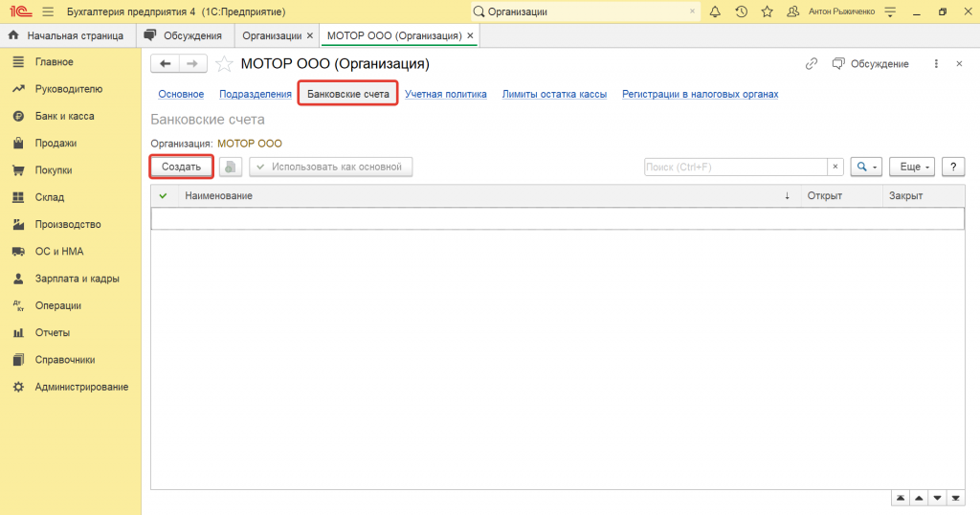Copy link to this organization
Screen dimensions: 980x515
pos(812,64)
